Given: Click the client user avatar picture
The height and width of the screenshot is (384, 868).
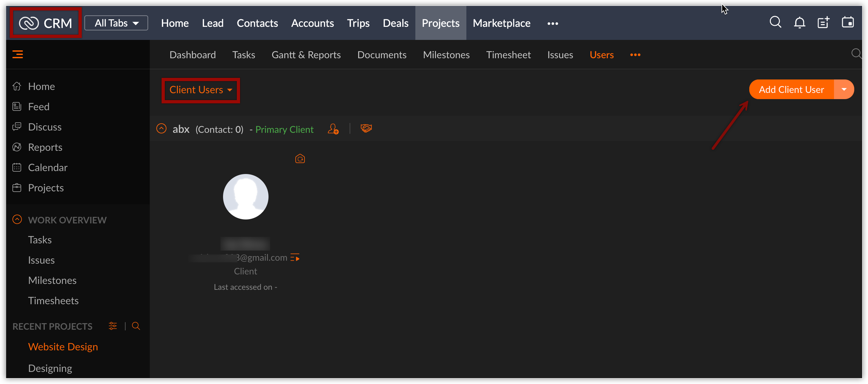Looking at the screenshot, I should [x=246, y=197].
